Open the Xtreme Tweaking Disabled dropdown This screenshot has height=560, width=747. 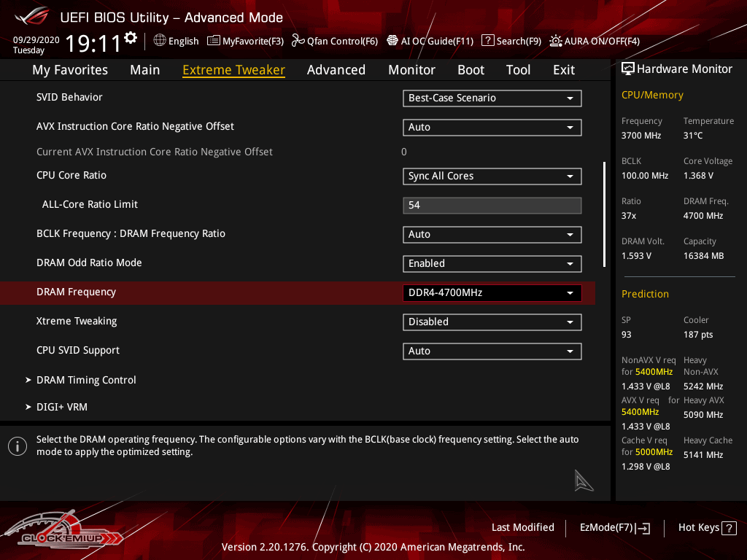pyautogui.click(x=492, y=322)
